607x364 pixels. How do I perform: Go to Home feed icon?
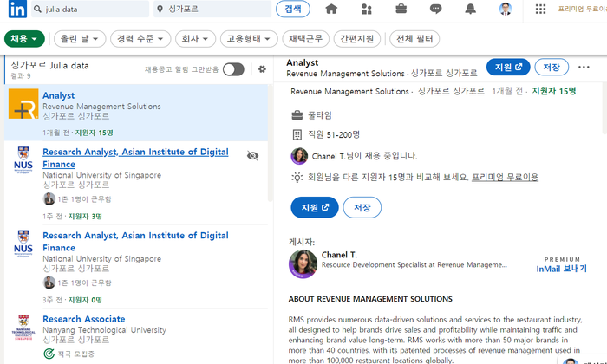pos(331,9)
